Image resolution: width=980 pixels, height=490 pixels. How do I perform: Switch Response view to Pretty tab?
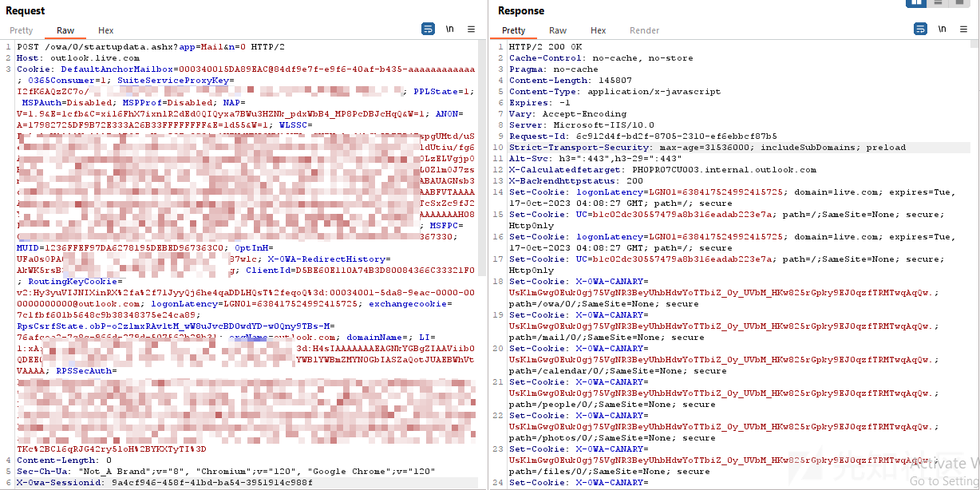coord(514,30)
